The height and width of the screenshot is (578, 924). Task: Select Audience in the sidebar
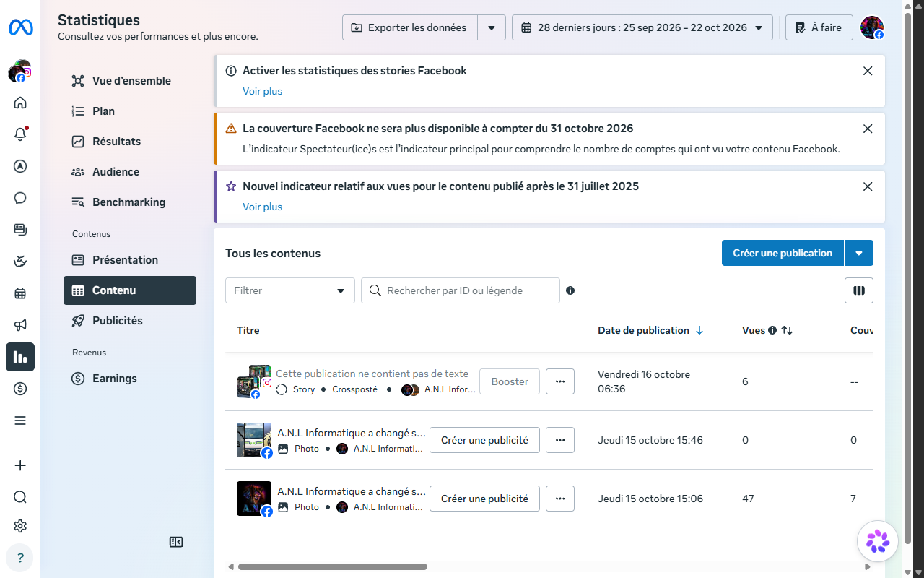(130, 172)
